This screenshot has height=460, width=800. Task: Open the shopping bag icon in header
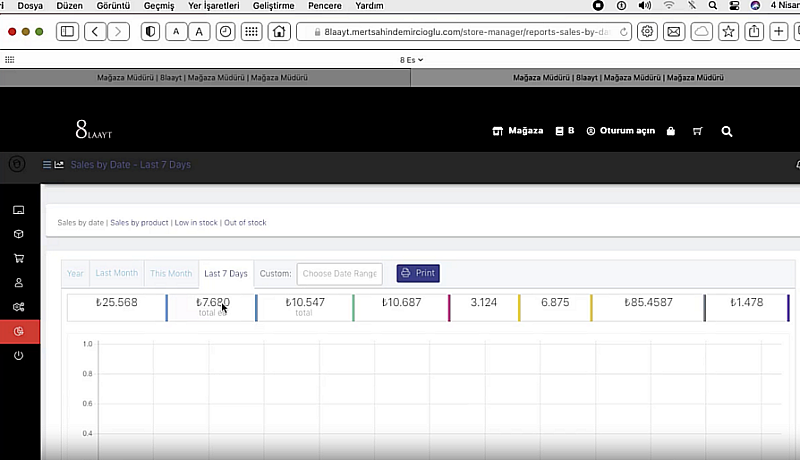670,131
